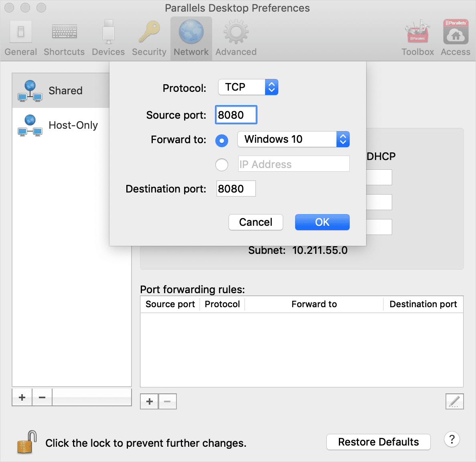Image resolution: width=476 pixels, height=462 pixels.
Task: Select forwarding to Windows 10 virtual machine
Action: 222,140
